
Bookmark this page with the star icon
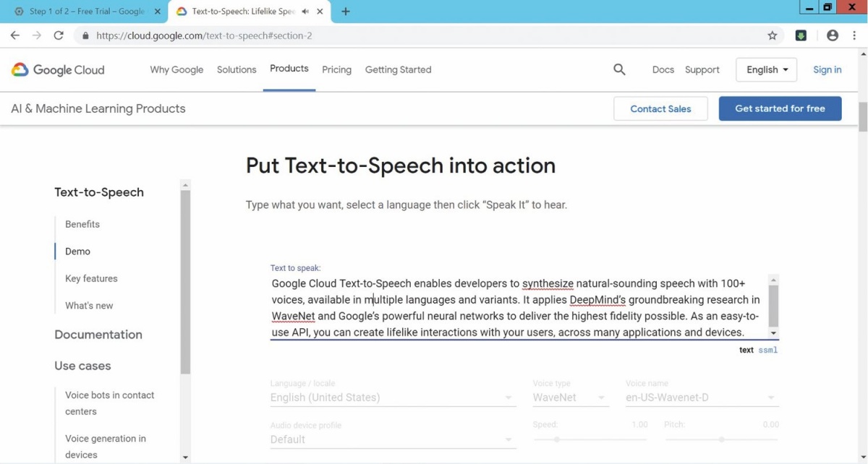tap(772, 35)
